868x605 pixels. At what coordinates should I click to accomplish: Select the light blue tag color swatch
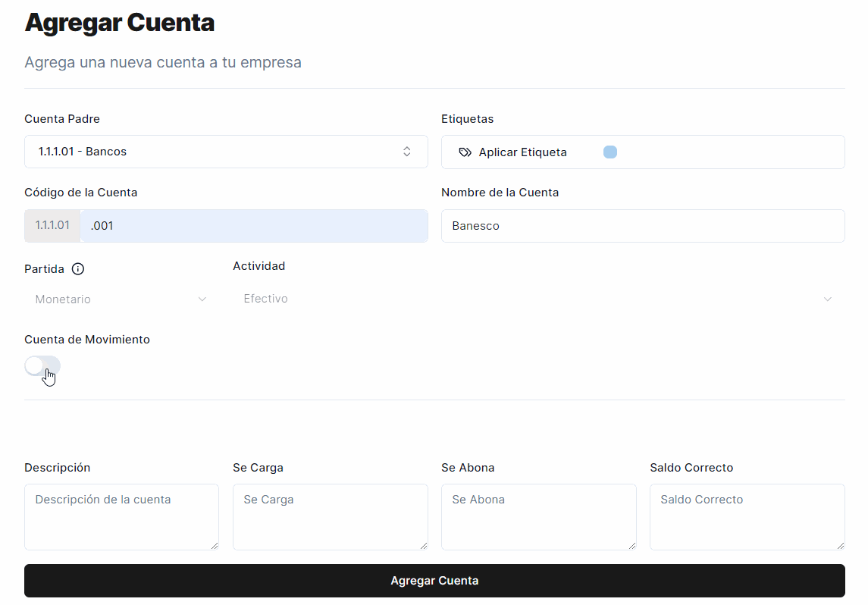(x=610, y=152)
